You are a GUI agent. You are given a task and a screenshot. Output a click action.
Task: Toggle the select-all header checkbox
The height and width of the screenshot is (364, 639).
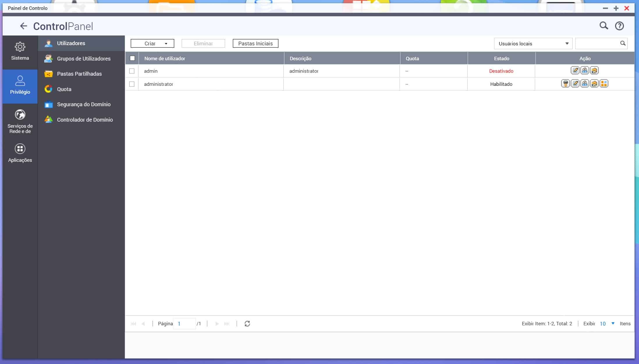[x=132, y=58]
